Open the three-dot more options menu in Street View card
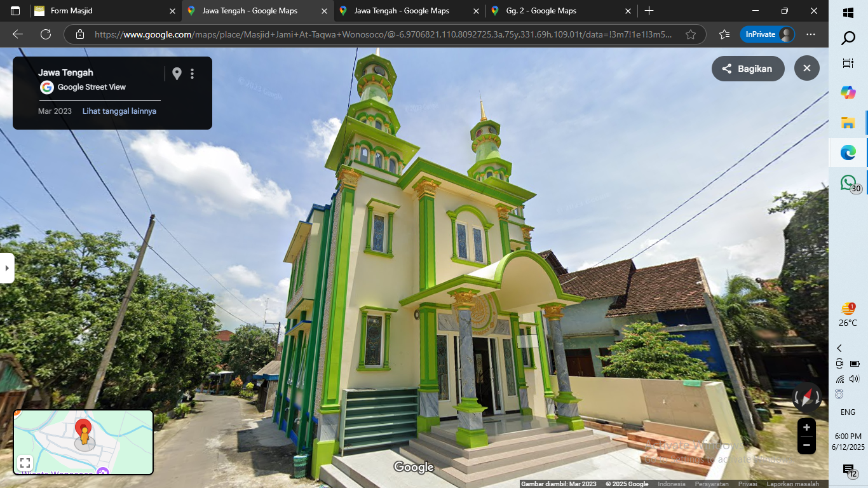The image size is (868, 488). (192, 74)
